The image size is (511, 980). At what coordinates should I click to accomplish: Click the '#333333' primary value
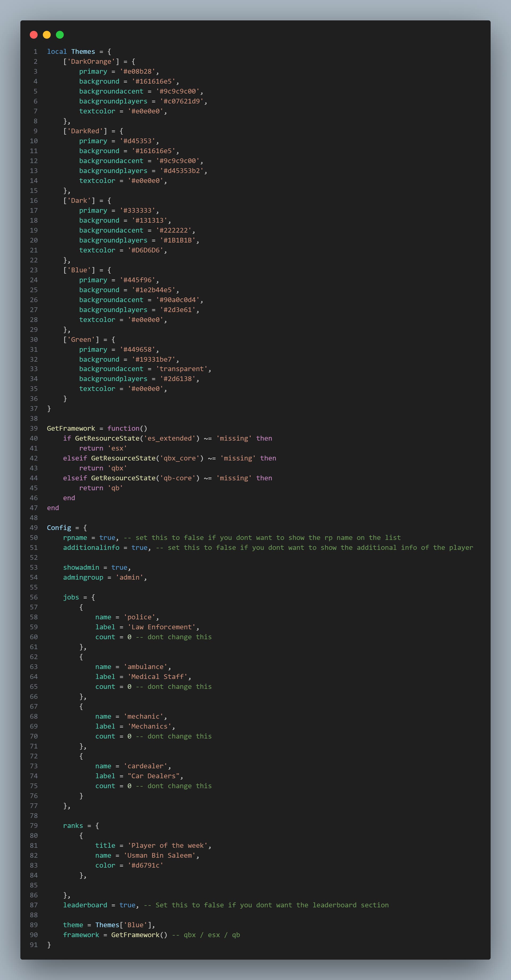137,210
